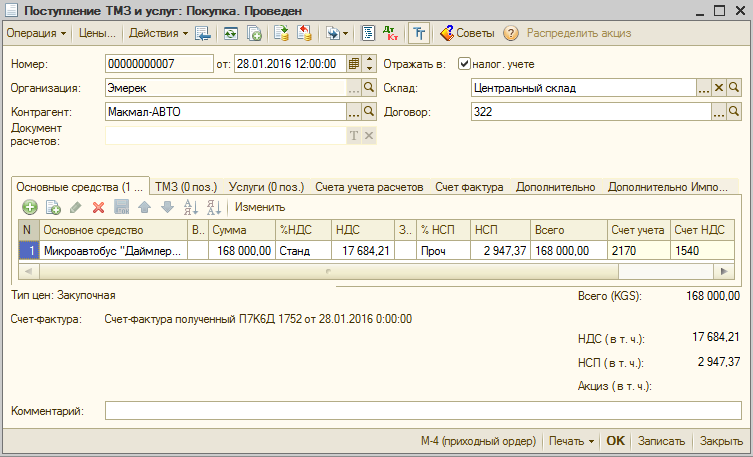The image size is (753, 457).
Task: Open the Печать dropdown at bottom
Action: (571, 441)
